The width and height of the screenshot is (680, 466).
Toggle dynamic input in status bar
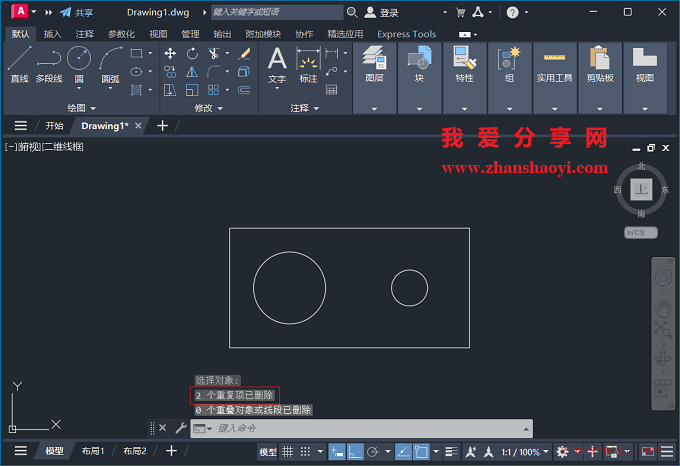coord(337,452)
